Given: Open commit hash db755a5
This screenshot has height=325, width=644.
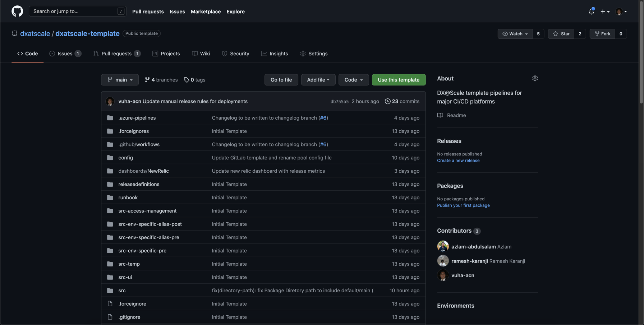Looking at the screenshot, I should coord(339,102).
